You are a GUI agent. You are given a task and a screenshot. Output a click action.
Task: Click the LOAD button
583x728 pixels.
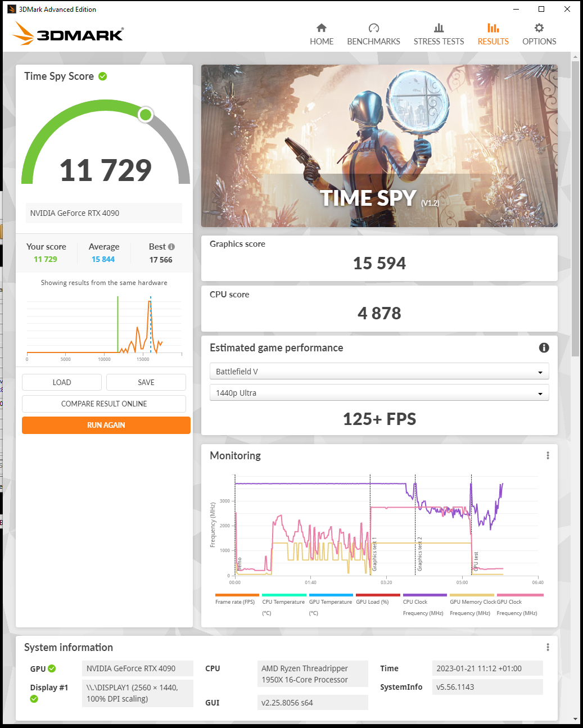62,382
